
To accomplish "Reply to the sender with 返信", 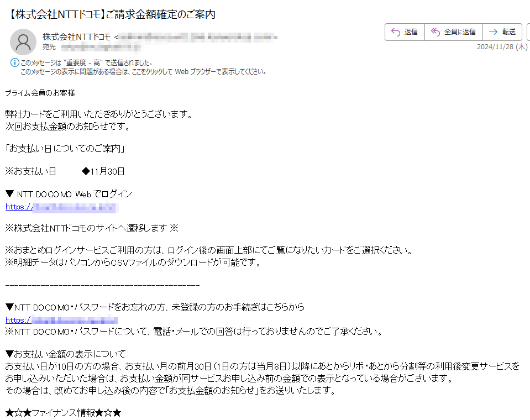I will [x=405, y=32].
